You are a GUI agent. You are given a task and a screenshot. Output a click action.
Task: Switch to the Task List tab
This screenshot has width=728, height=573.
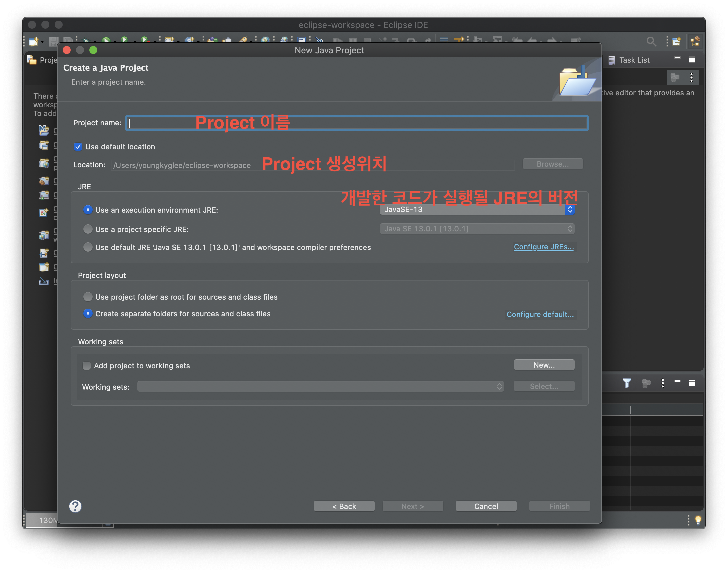tap(629, 60)
